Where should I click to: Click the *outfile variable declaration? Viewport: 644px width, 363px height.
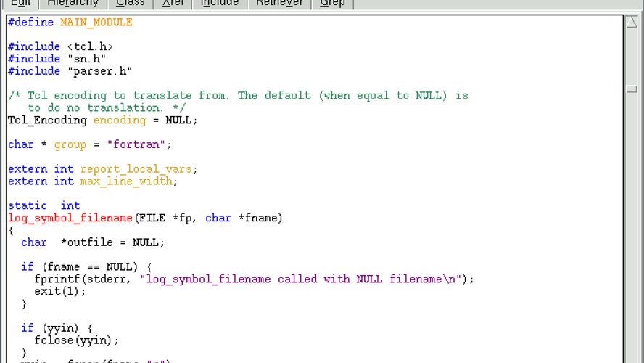(86, 242)
